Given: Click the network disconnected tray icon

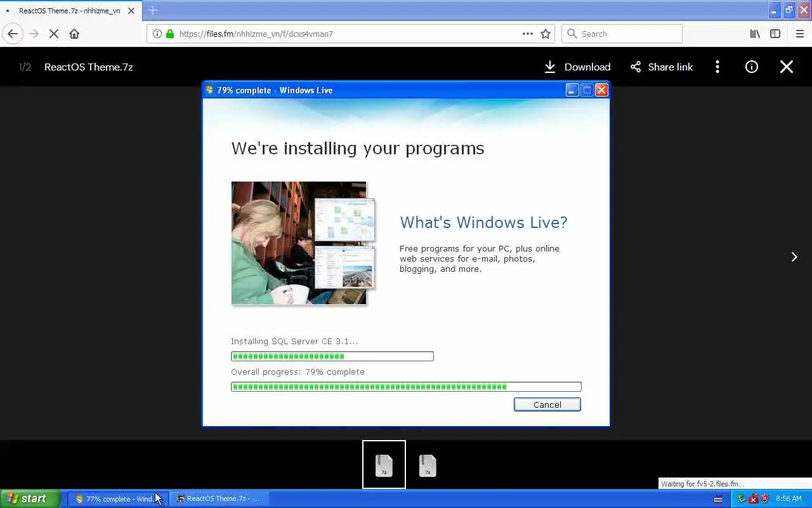Looking at the screenshot, I should (x=754, y=499).
